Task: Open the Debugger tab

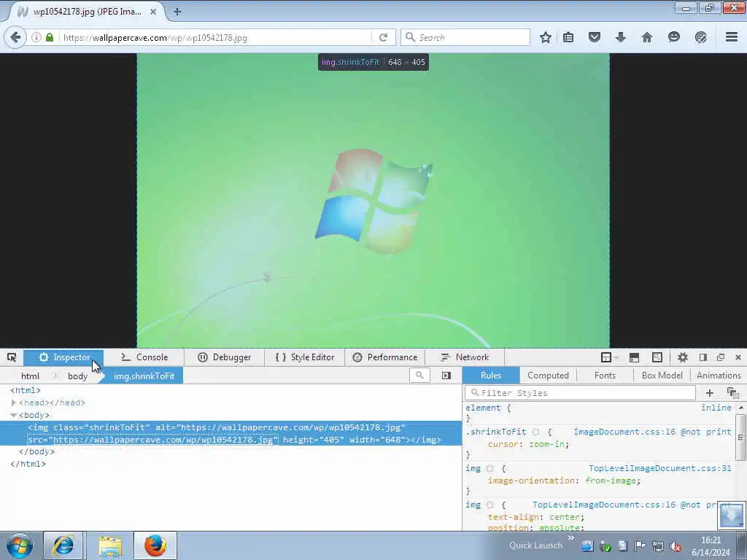Action: tap(224, 357)
